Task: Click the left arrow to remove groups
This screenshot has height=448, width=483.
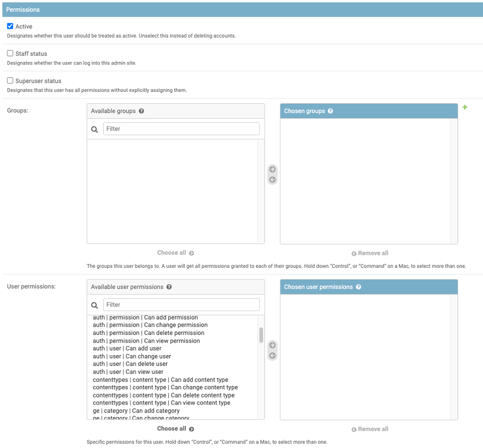Action: click(272, 180)
